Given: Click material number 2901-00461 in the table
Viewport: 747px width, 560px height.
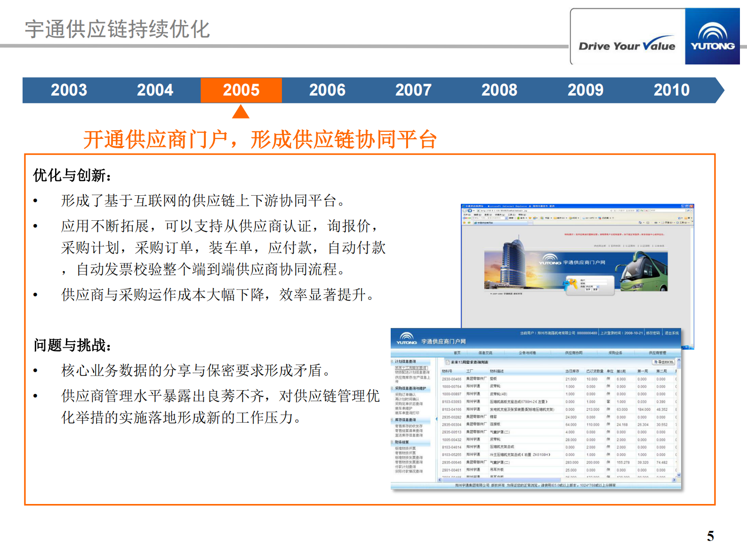Looking at the screenshot, I should [452, 470].
